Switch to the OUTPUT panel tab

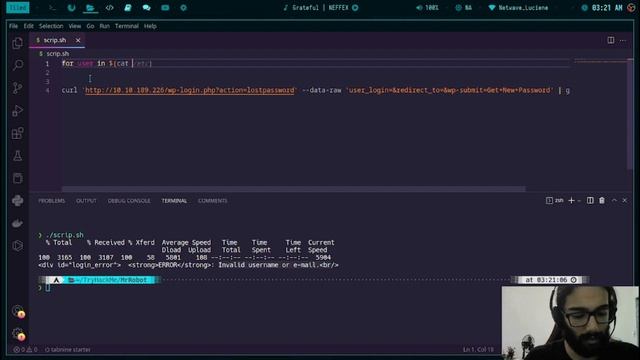pos(86,201)
